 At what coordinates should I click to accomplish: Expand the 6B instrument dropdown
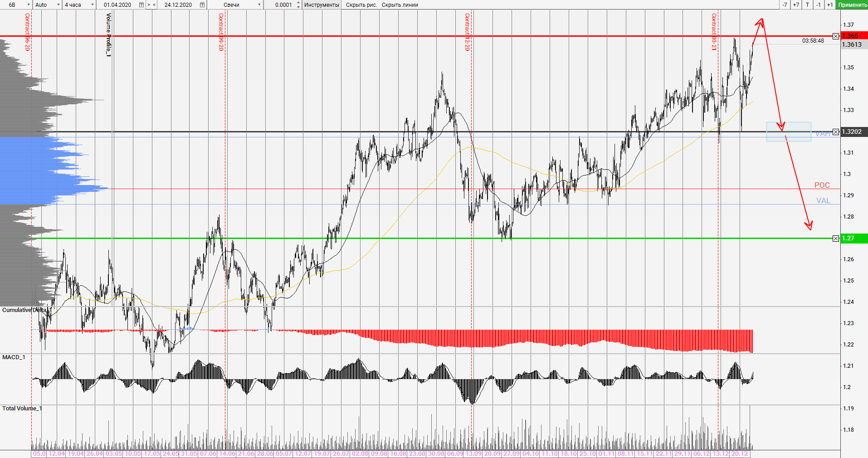point(28,5)
